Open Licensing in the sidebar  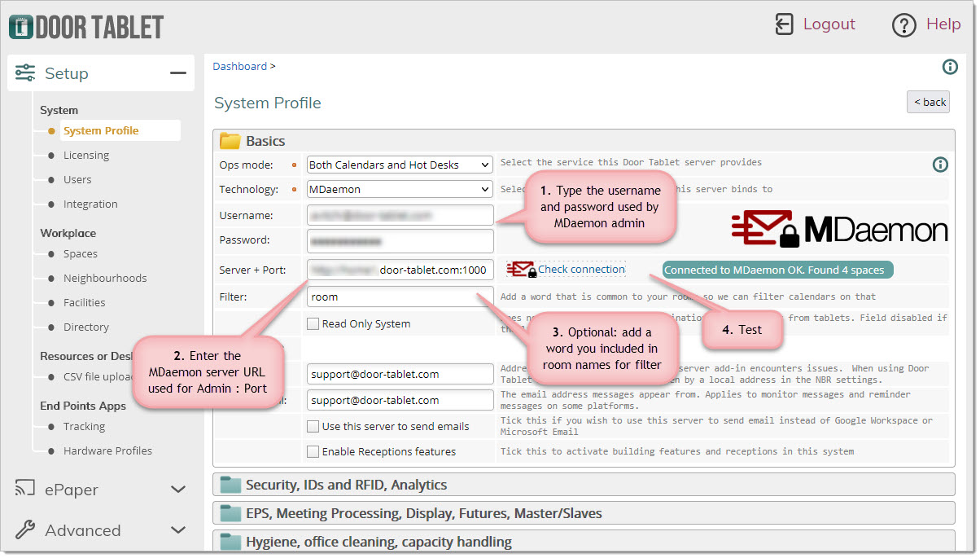86,155
